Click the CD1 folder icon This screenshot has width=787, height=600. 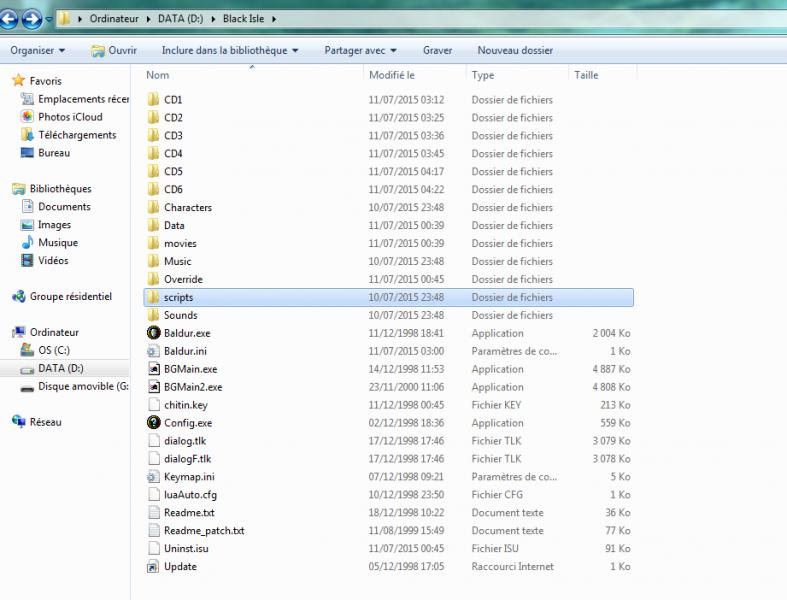pyautogui.click(x=154, y=99)
